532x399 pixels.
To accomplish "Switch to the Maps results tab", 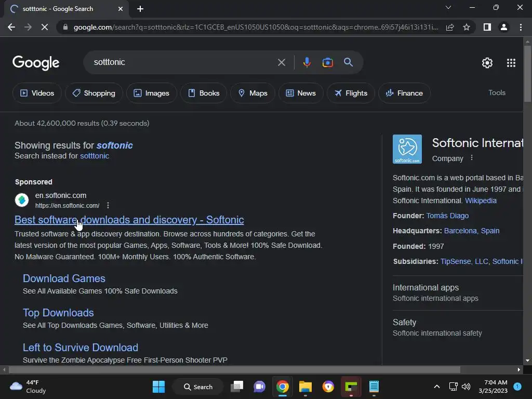I will coord(252,93).
